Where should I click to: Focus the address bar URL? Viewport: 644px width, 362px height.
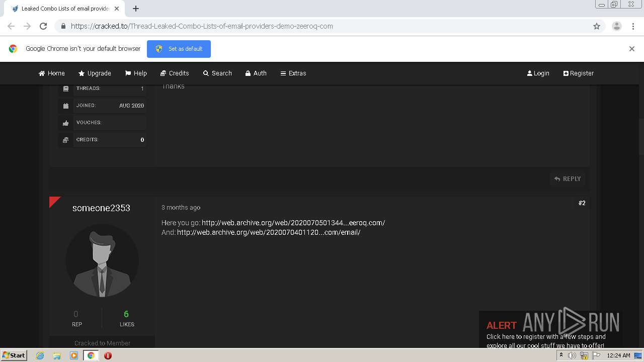pyautogui.click(x=202, y=26)
